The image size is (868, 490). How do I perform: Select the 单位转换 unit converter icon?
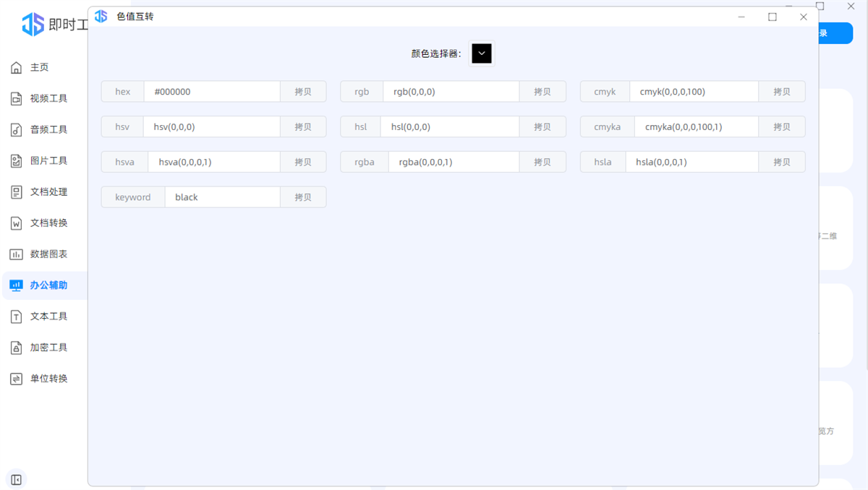click(x=16, y=378)
